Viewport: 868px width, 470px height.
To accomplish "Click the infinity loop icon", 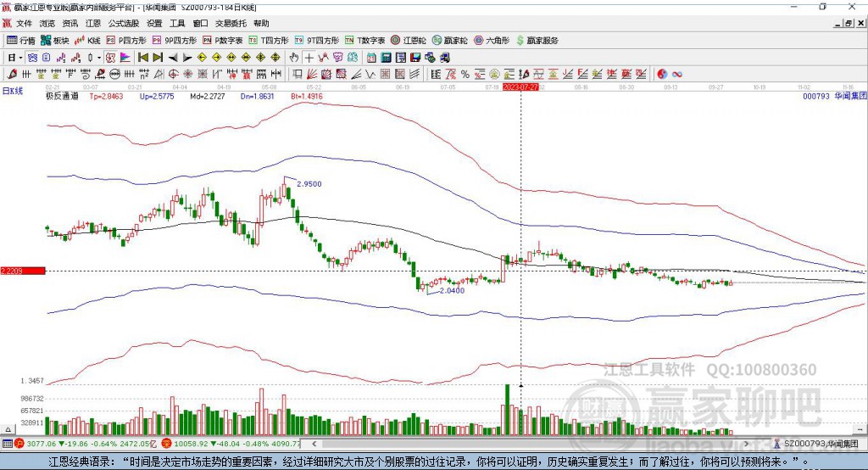I will (677, 74).
